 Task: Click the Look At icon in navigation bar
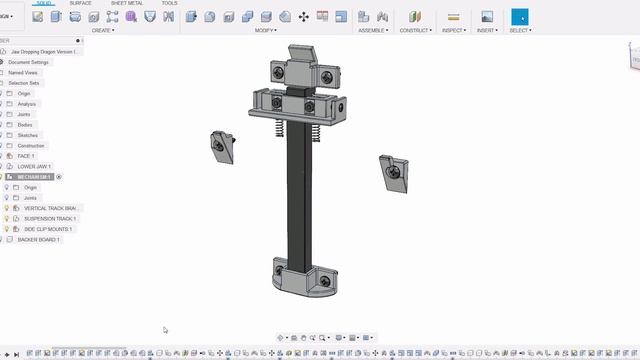[x=294, y=338]
